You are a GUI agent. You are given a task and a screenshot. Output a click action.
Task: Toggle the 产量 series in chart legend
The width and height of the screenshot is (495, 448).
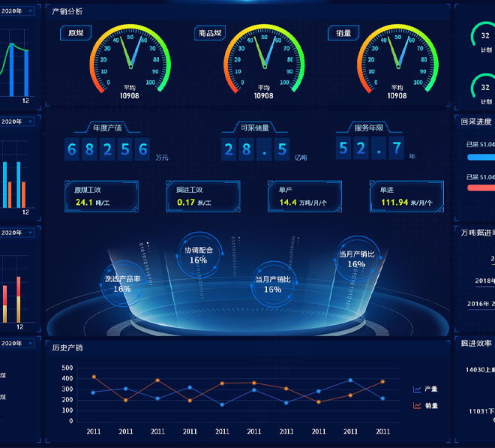coord(425,389)
